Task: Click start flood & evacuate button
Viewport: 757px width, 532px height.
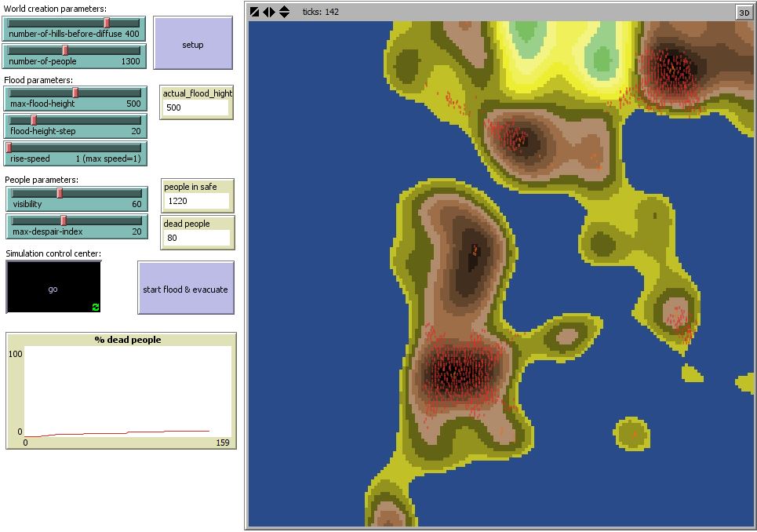Action: pos(185,288)
